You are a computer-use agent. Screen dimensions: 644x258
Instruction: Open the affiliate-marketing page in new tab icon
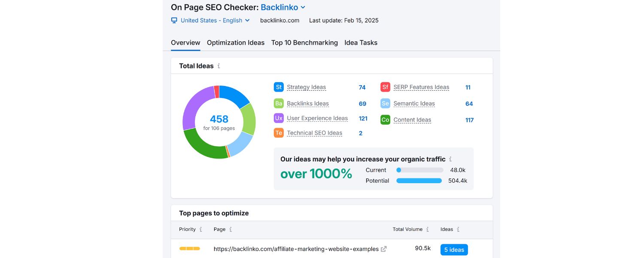coord(383,249)
